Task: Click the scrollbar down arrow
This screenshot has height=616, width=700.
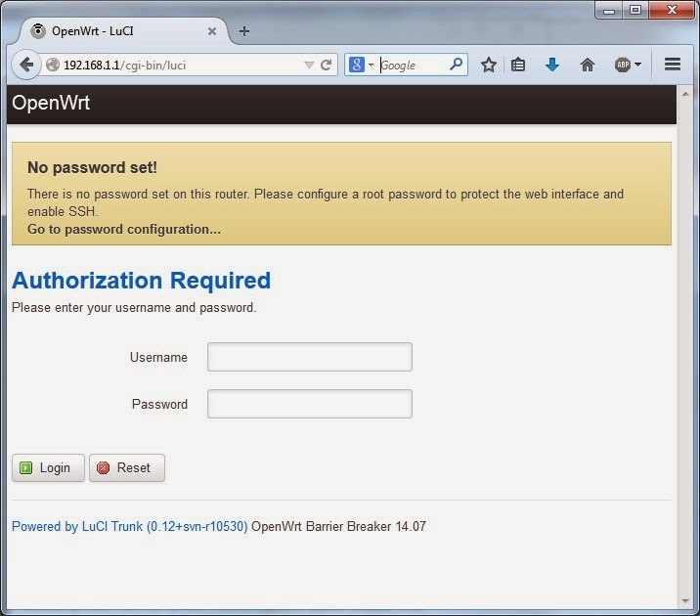Action: click(685, 601)
